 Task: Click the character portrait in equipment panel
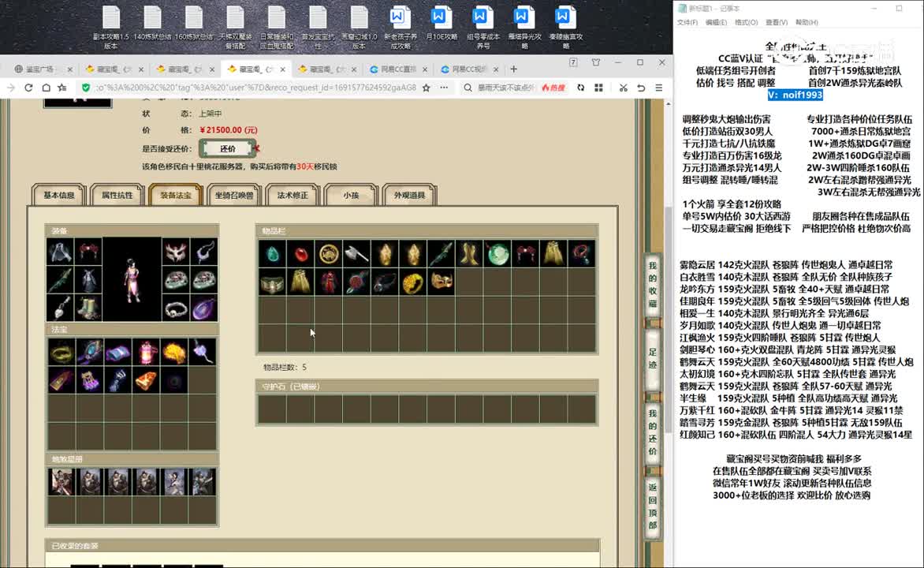coord(132,279)
